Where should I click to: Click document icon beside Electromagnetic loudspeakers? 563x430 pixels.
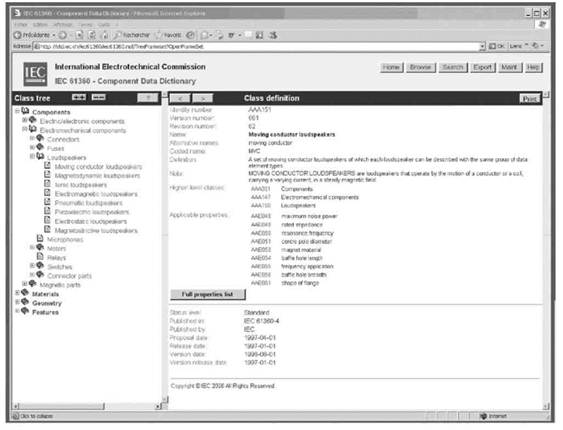pyautogui.click(x=47, y=193)
